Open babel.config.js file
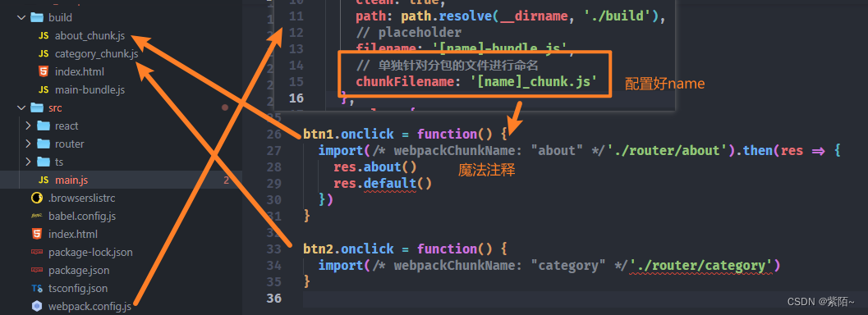This screenshot has width=868, height=315. tap(82, 216)
